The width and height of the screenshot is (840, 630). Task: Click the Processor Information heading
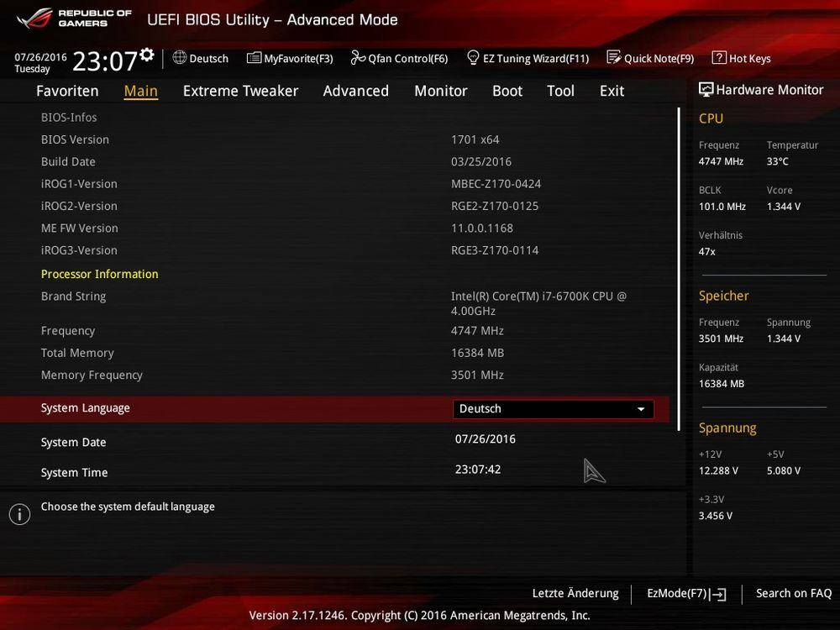point(100,275)
